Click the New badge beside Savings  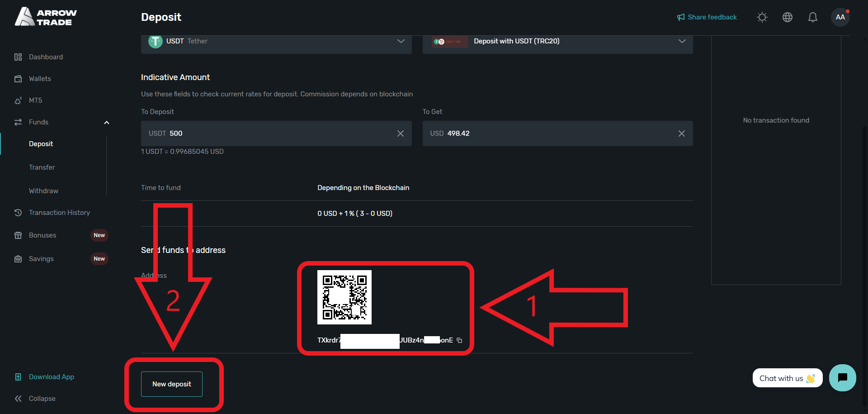[x=99, y=259]
